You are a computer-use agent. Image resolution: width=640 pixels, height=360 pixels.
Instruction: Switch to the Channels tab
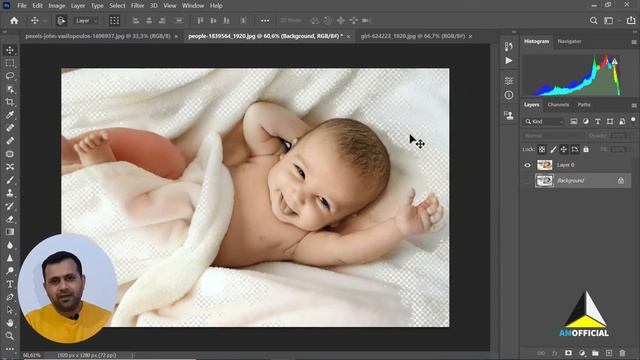click(x=558, y=105)
